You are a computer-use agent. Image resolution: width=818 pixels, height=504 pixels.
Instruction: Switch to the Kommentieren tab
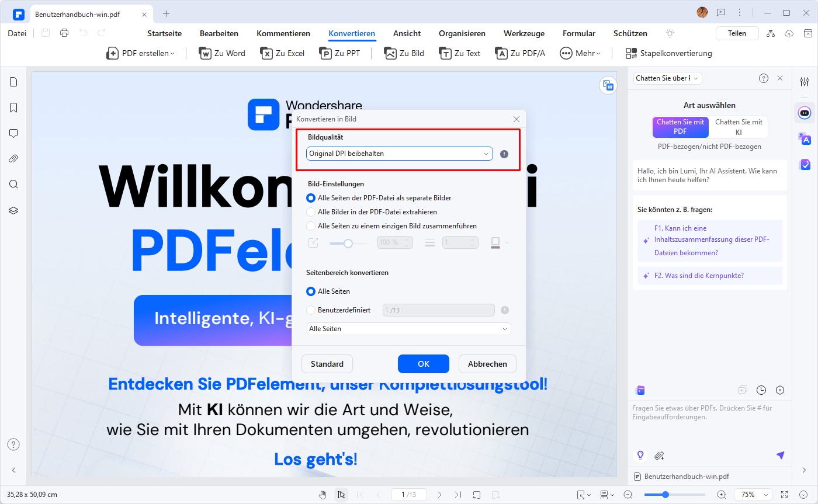click(x=283, y=33)
